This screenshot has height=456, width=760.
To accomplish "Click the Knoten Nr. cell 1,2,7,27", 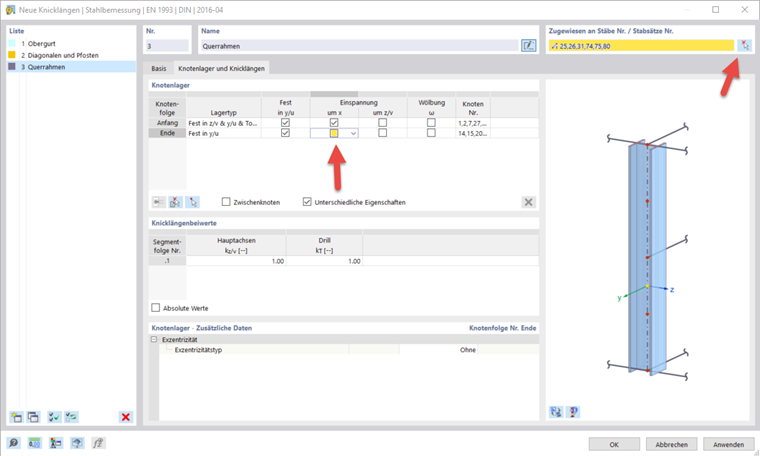I will click(473, 123).
